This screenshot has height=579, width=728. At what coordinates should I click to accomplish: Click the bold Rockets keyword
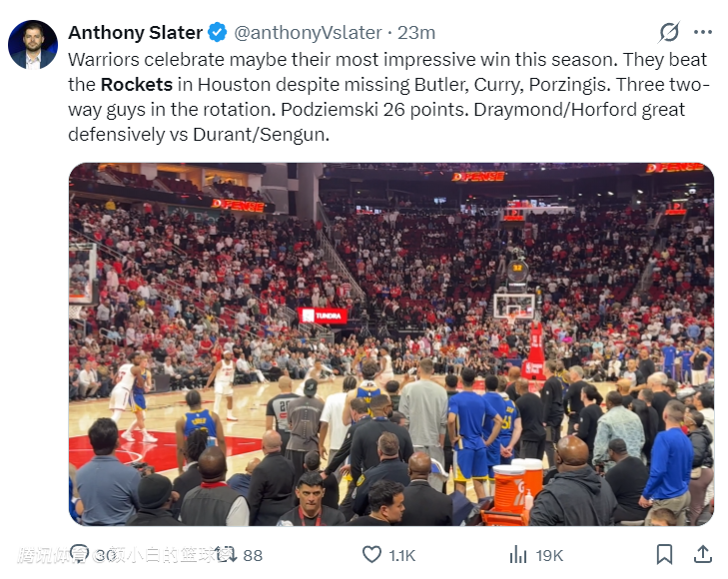click(137, 85)
